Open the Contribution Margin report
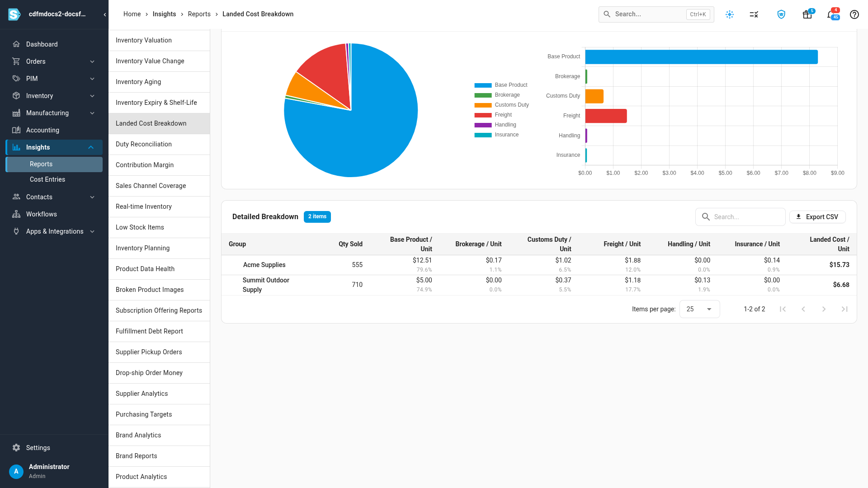The image size is (868, 488). (159, 165)
